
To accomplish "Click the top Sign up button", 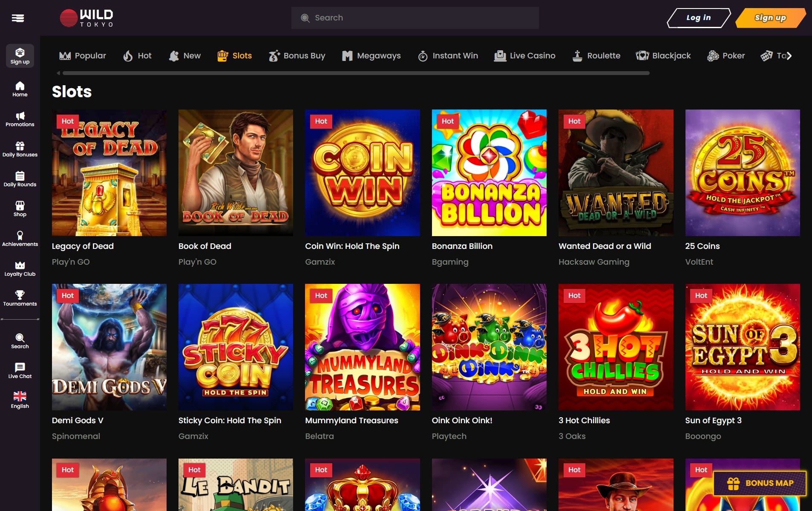I will tap(770, 18).
